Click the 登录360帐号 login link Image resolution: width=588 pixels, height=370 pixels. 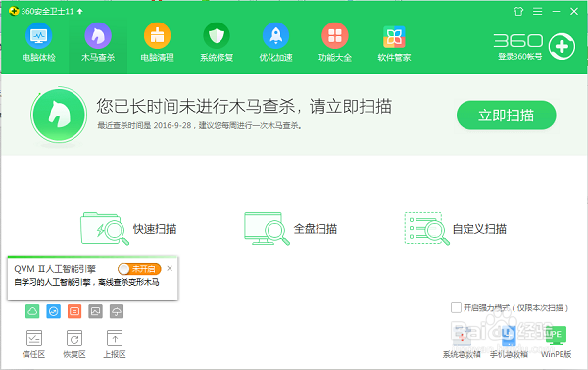pyautogui.click(x=519, y=57)
